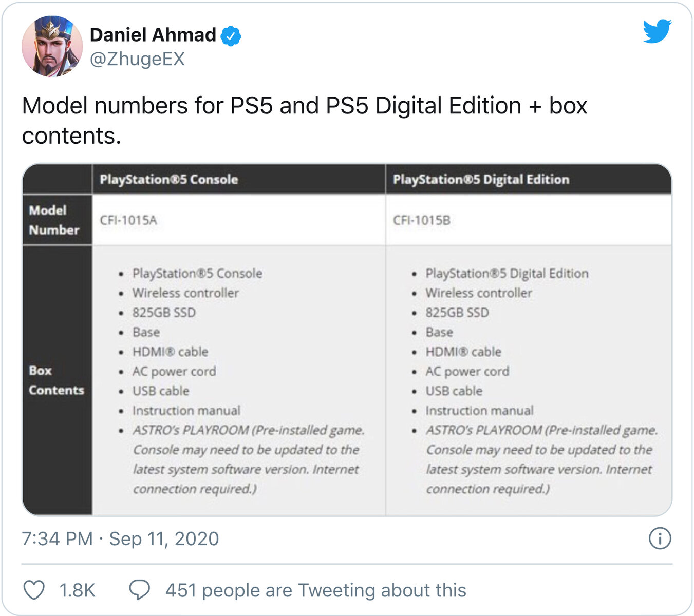
Task: Open Daniel Ahmad's profile avatar
Action: tap(52, 46)
